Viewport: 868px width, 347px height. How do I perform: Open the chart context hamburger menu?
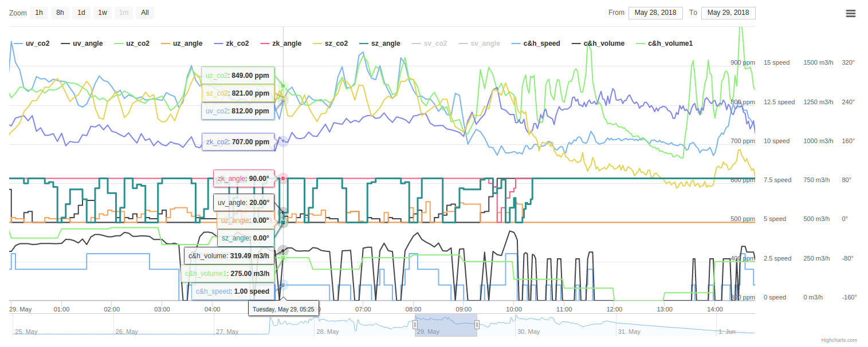pyautogui.click(x=851, y=13)
